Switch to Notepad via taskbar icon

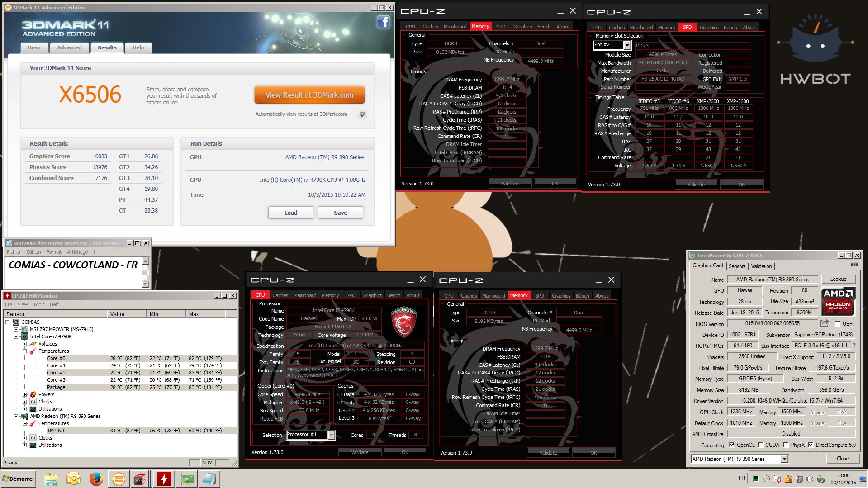[x=209, y=479]
